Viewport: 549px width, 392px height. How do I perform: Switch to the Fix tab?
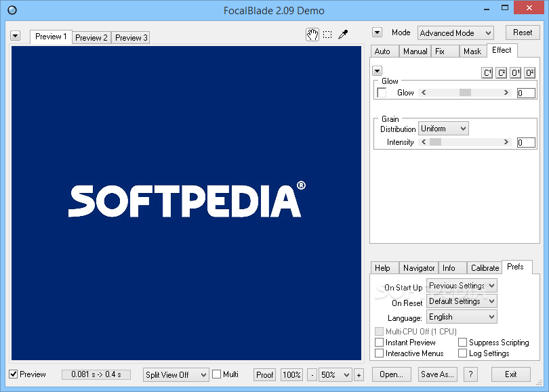click(445, 51)
